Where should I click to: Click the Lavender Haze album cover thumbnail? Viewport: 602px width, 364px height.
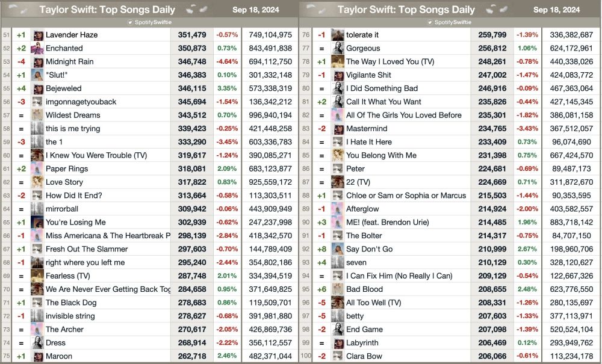pyautogui.click(x=37, y=35)
